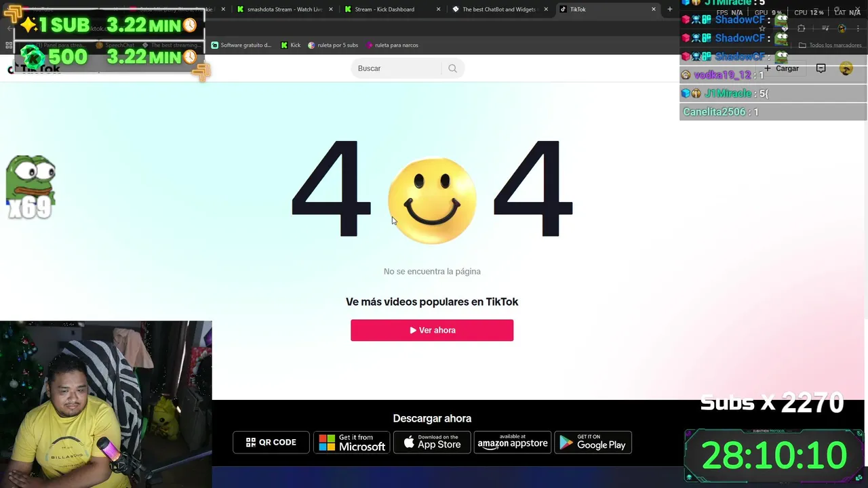
Task: Click vodka19_12 chat message
Action: 773,75
